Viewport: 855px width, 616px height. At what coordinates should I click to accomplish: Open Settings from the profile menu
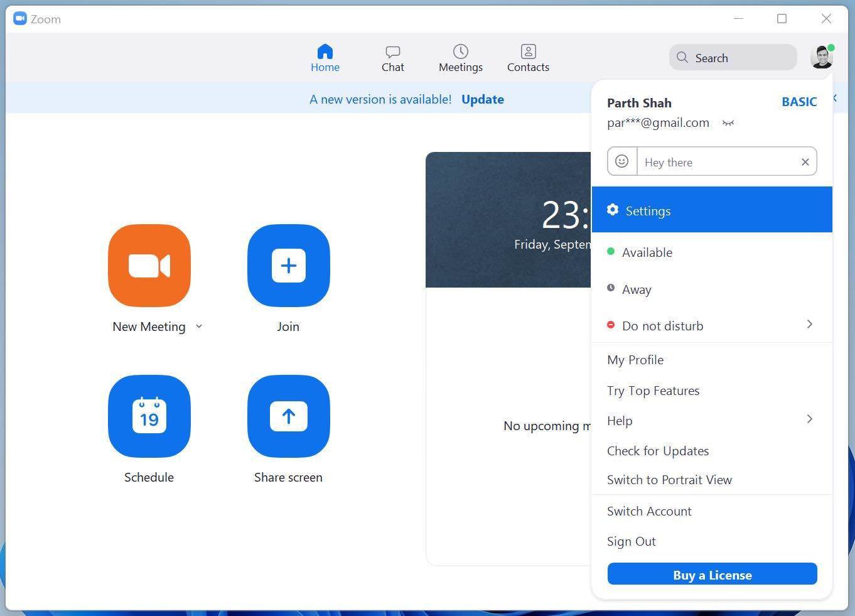tap(712, 210)
